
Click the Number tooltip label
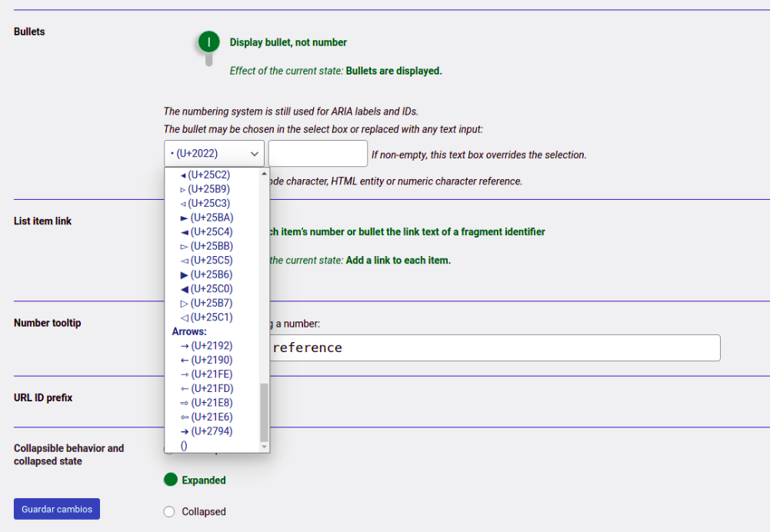[x=48, y=323]
